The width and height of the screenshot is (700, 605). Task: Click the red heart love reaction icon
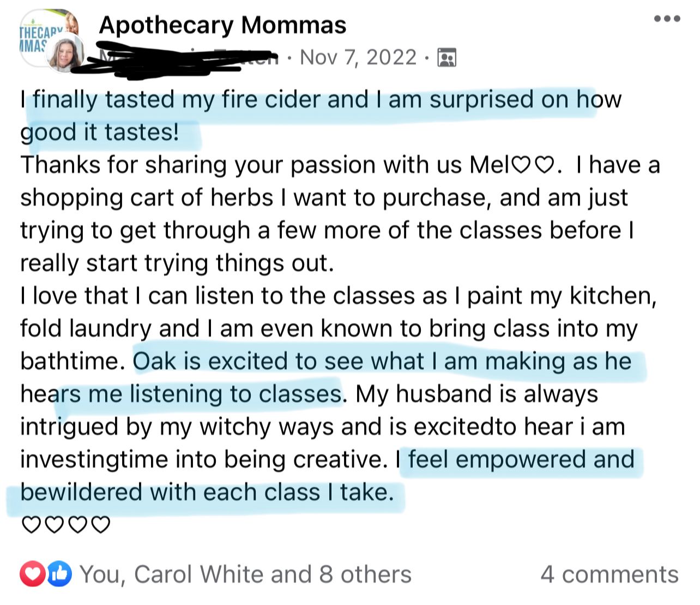coord(32,574)
